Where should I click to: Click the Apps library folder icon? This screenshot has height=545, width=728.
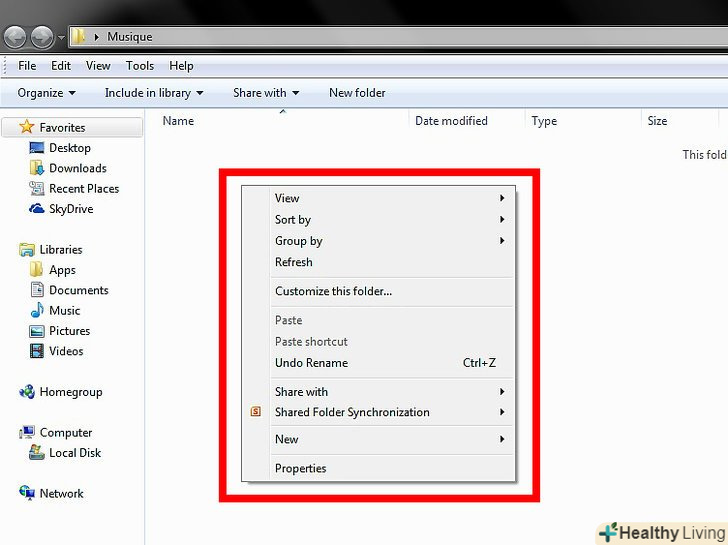37,270
